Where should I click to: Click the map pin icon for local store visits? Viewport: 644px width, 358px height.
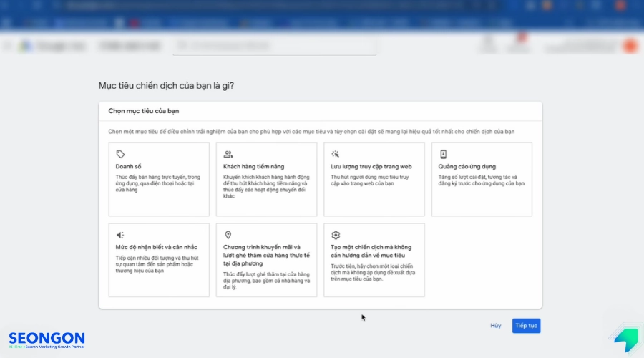[x=228, y=235]
